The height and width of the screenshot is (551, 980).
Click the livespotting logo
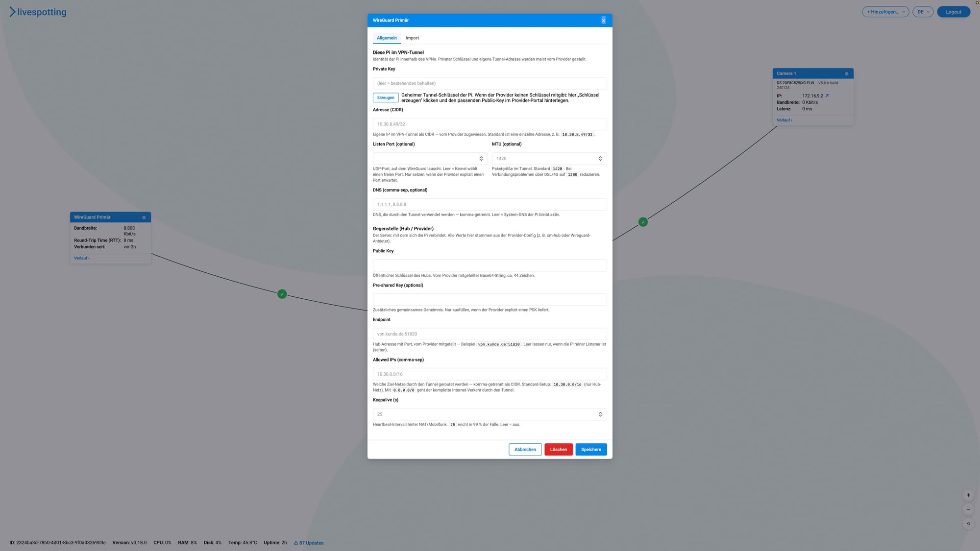(x=38, y=12)
